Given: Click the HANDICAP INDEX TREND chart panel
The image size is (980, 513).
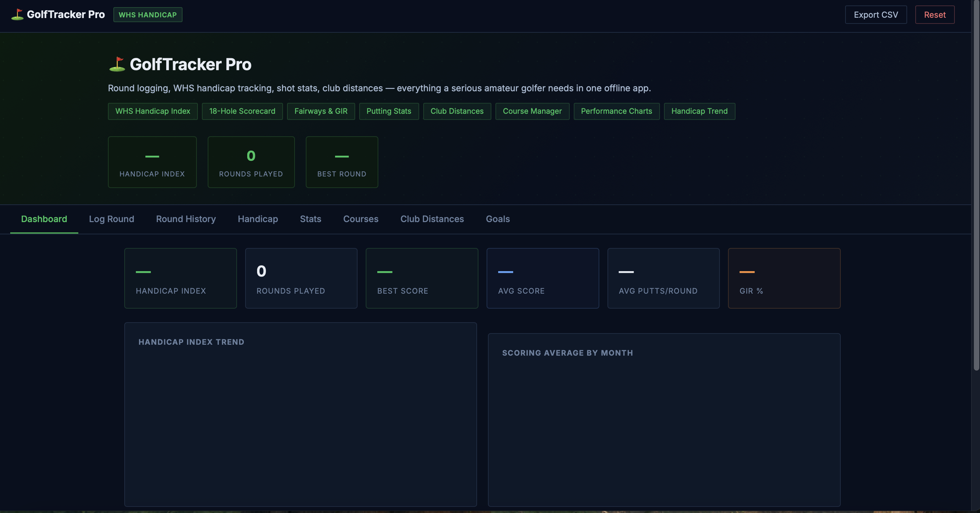Looking at the screenshot, I should (x=301, y=415).
